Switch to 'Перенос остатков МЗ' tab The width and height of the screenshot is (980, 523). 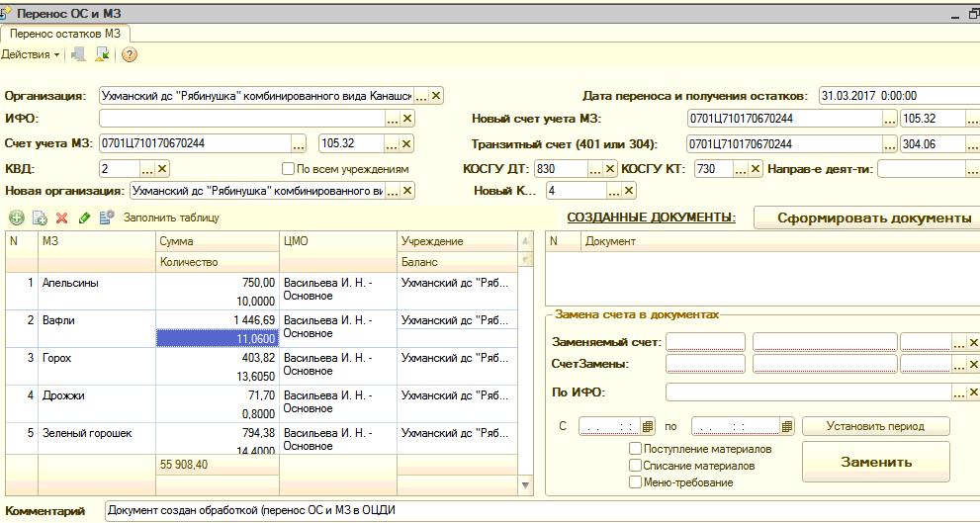(65, 34)
